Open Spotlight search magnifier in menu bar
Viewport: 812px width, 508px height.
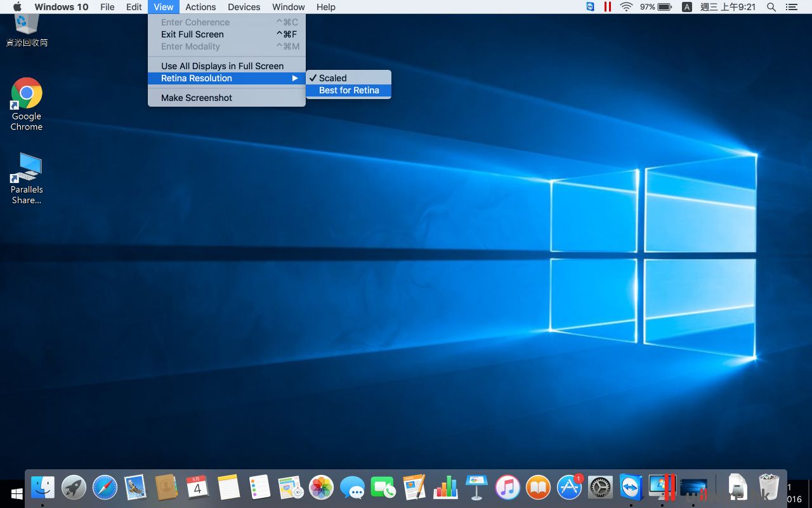tap(771, 7)
